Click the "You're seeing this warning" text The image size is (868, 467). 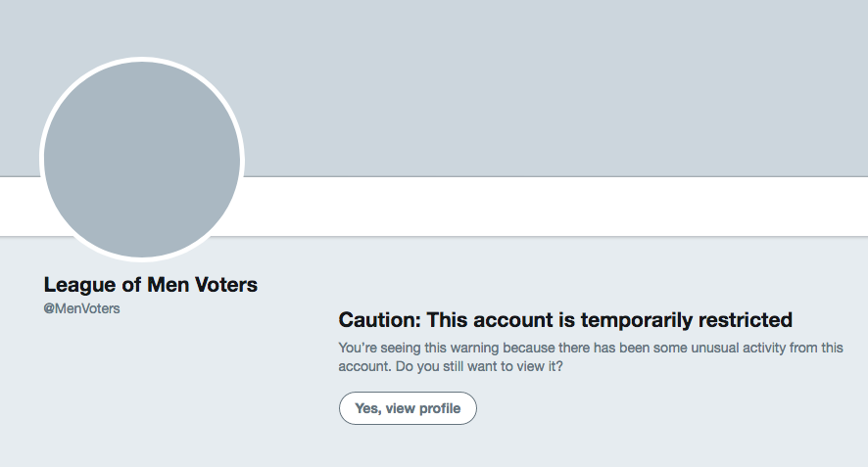click(417, 348)
